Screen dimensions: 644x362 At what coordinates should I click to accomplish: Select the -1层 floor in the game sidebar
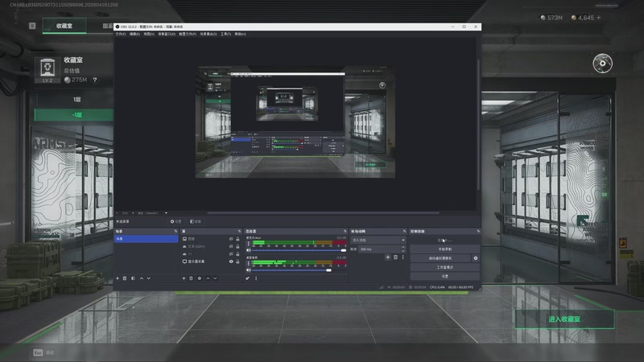[x=73, y=114]
